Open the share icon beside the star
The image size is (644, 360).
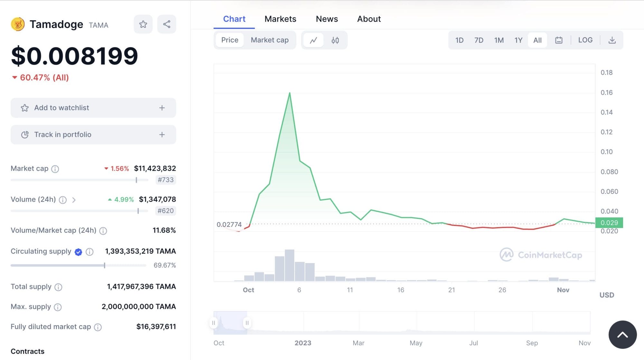(167, 24)
